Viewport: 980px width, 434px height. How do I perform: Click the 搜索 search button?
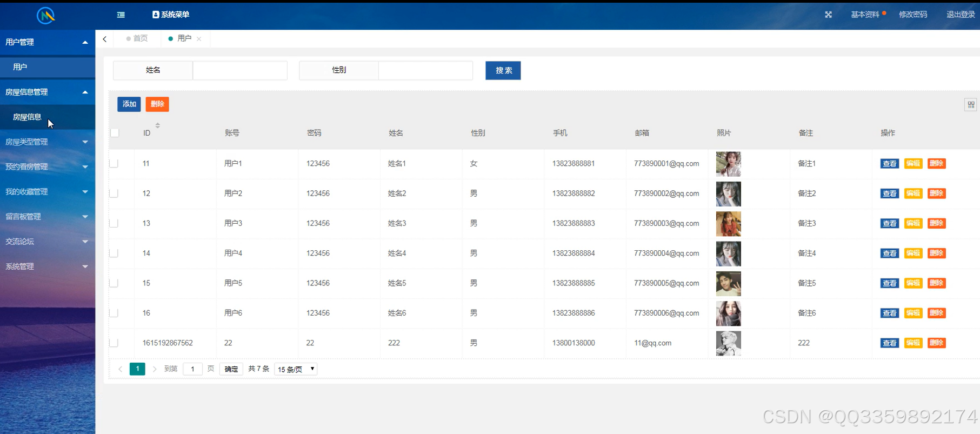point(503,70)
